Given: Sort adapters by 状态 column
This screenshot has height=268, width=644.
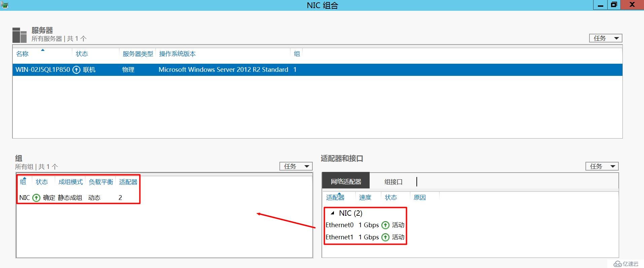Looking at the screenshot, I should (x=391, y=198).
